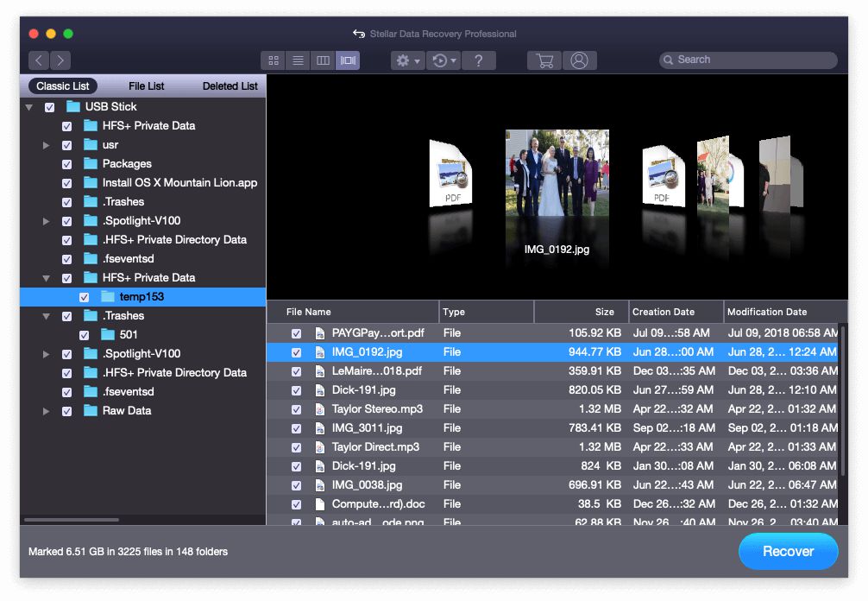Toggle checkbox for Taylor Stereo.mp3
This screenshot has height=601, width=868.
pos(296,409)
